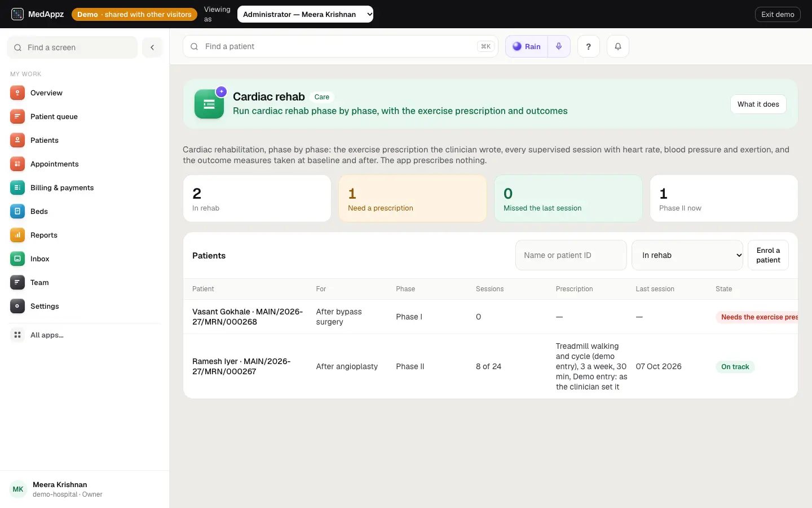Open the Ramesh Iyer patient row
The width and height of the screenshot is (812, 508).
tap(491, 366)
